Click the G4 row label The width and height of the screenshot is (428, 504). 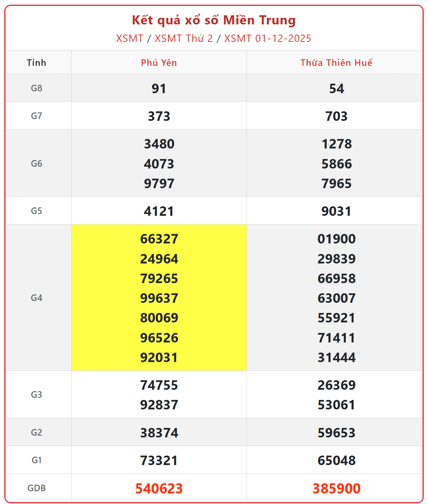click(x=36, y=298)
